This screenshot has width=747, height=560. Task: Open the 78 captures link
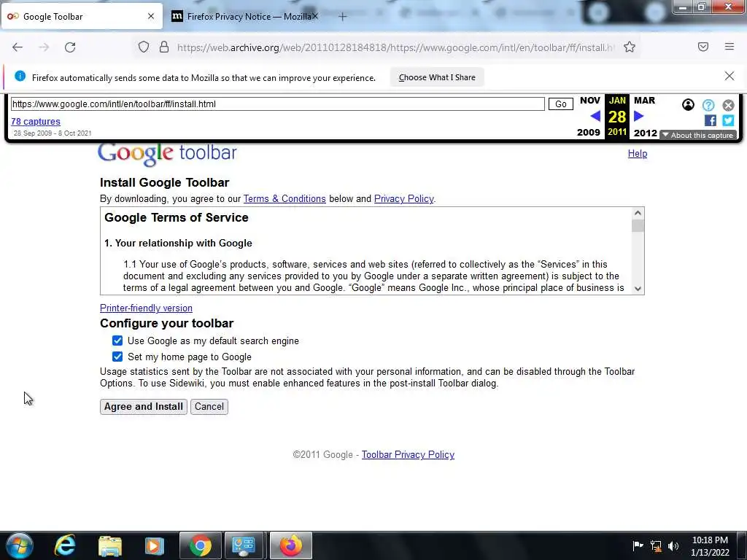[36, 122]
